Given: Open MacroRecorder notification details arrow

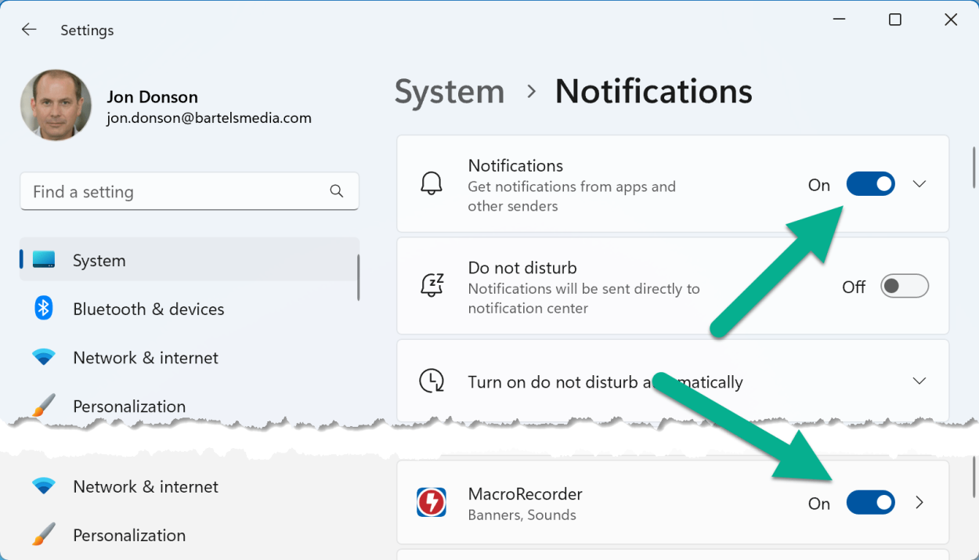Looking at the screenshot, I should coord(919,503).
